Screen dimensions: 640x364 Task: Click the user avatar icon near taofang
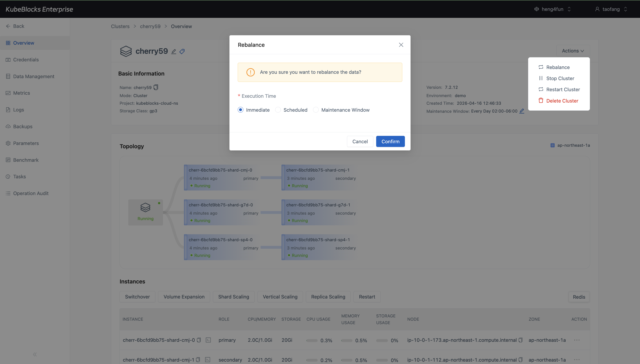click(597, 9)
